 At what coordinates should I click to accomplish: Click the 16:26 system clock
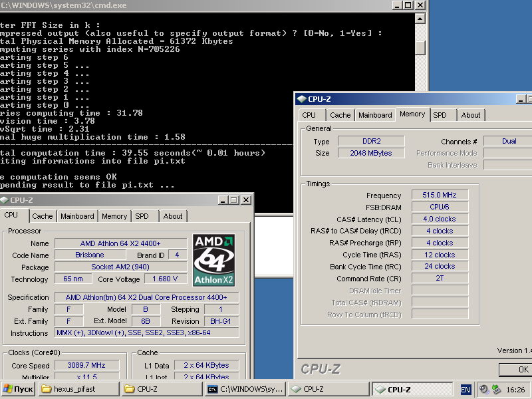[x=515, y=390]
